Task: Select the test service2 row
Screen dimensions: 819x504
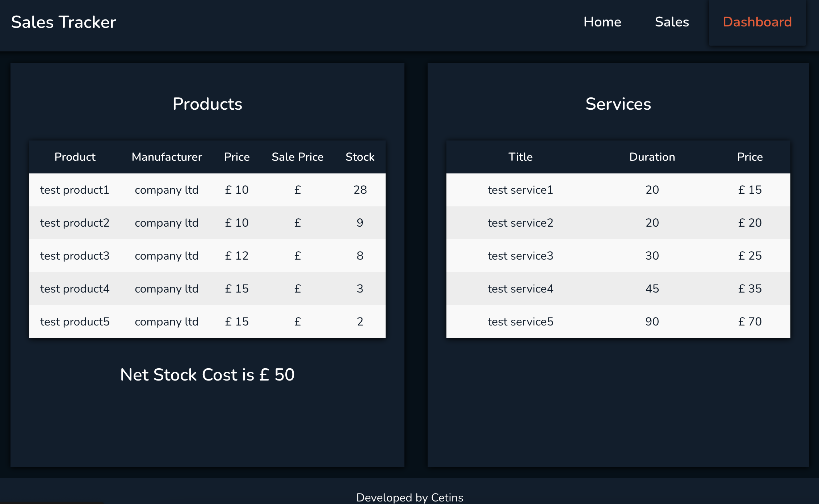Action: click(617, 223)
